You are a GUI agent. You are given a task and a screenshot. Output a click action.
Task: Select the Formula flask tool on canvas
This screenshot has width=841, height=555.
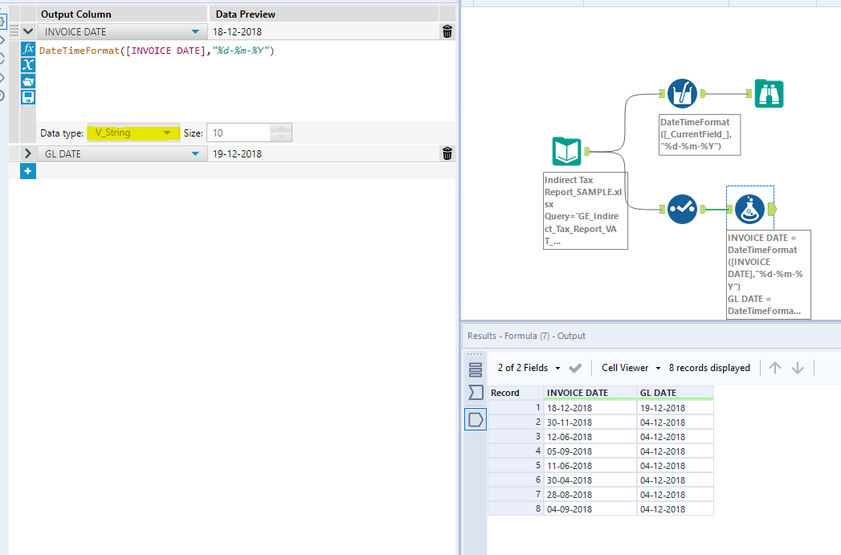[x=749, y=209]
